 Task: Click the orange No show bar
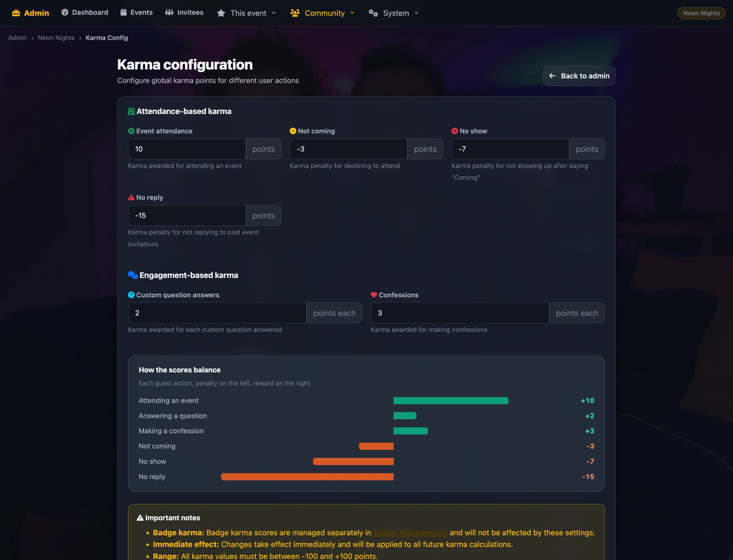click(353, 462)
